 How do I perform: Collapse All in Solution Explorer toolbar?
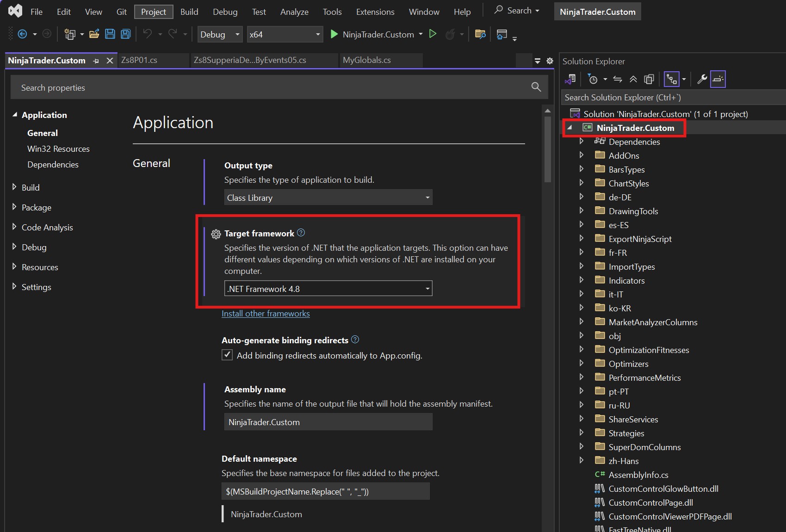pyautogui.click(x=633, y=79)
